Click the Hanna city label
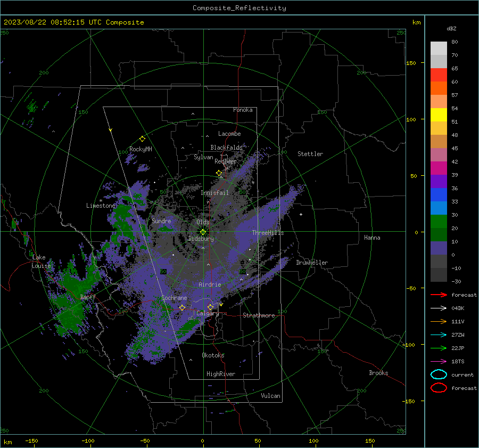Image resolution: width=479 pixels, height=448 pixels. click(x=372, y=238)
